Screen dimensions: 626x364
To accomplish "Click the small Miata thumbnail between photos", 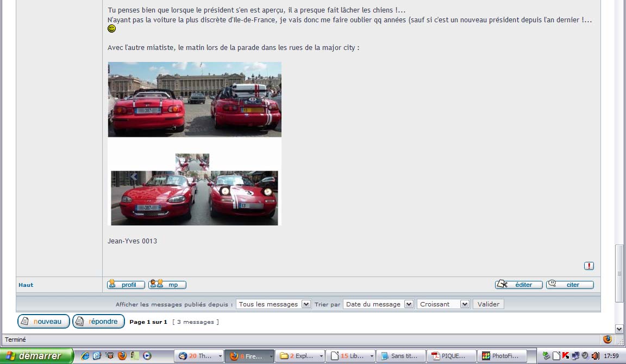I will pyautogui.click(x=192, y=162).
